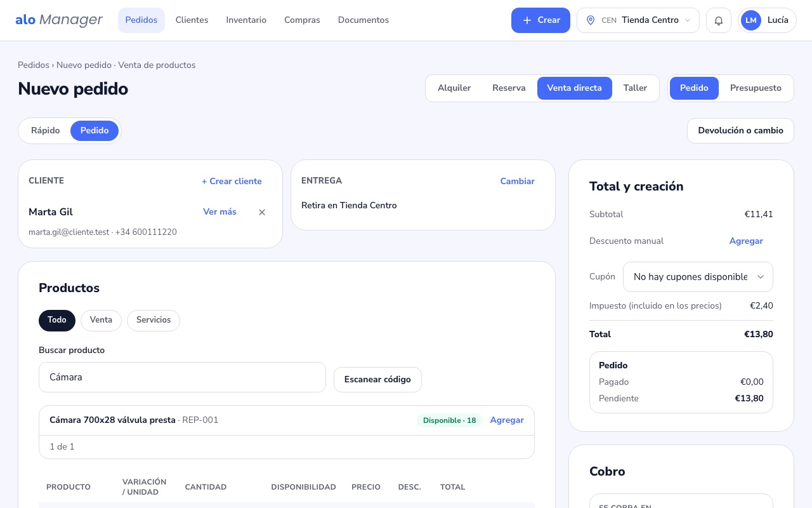Switch to Rápido mode
The height and width of the screenshot is (508, 812).
tap(45, 131)
